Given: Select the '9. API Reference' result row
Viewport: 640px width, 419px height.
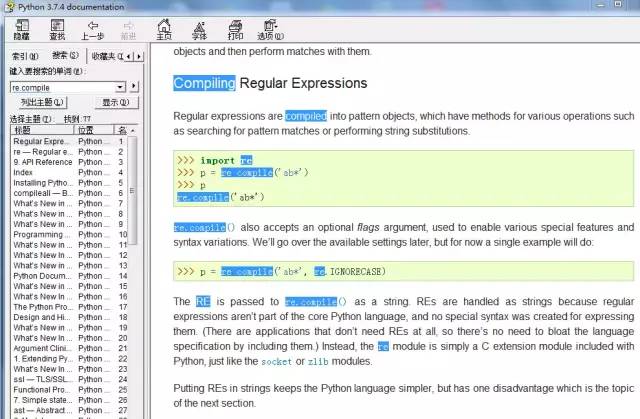Looking at the screenshot, I should 69,162.
